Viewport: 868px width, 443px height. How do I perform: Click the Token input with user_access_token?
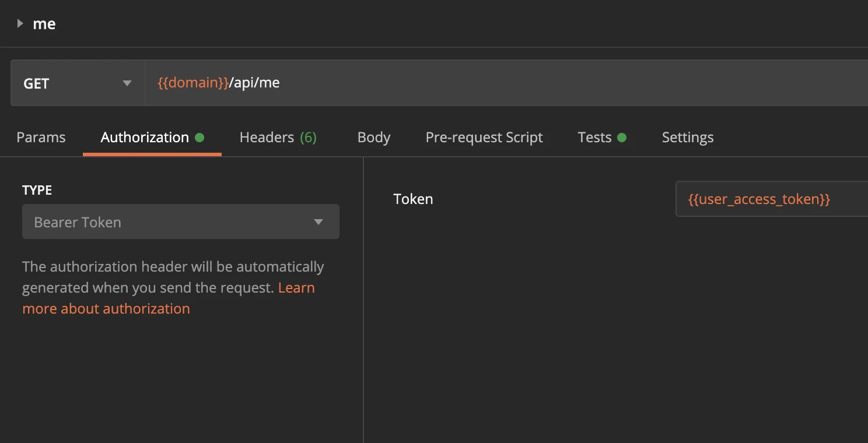tap(772, 199)
